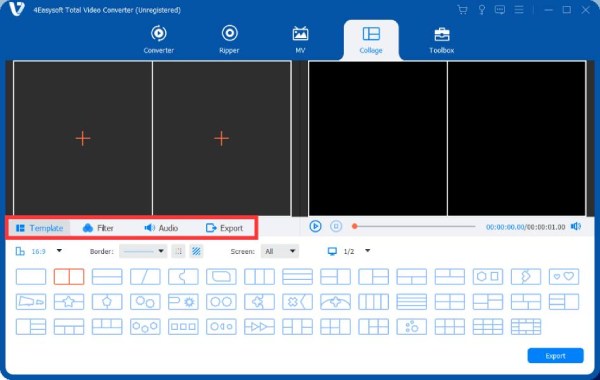Select the two vertical halves template
The image size is (600, 380).
(69, 277)
